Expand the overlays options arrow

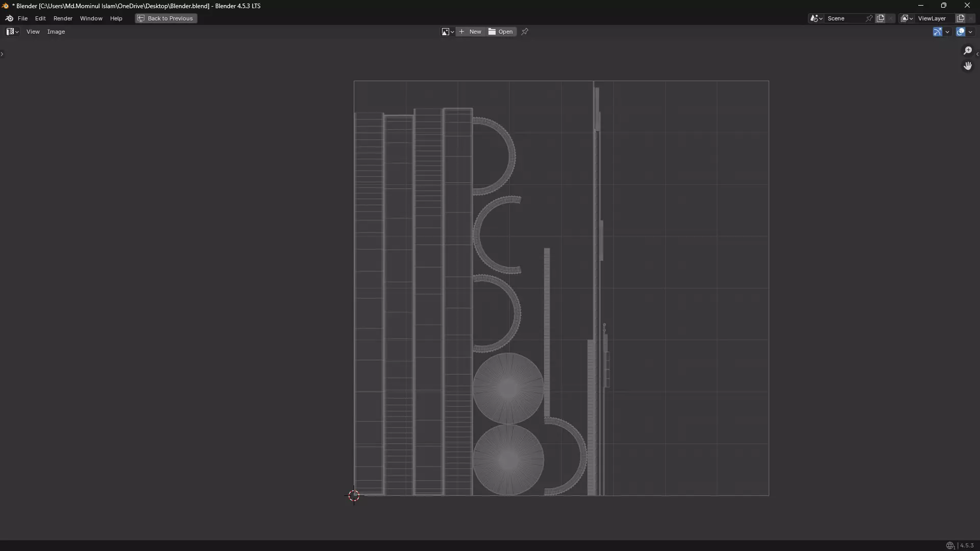(x=970, y=32)
